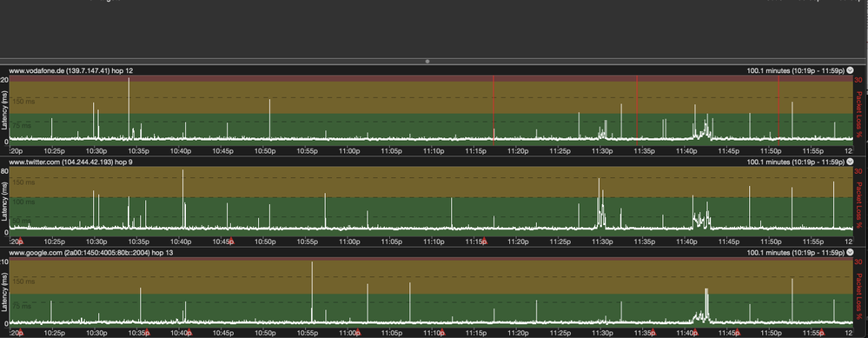Click the twitter graph's 100.1 minutes time range

[796, 162]
